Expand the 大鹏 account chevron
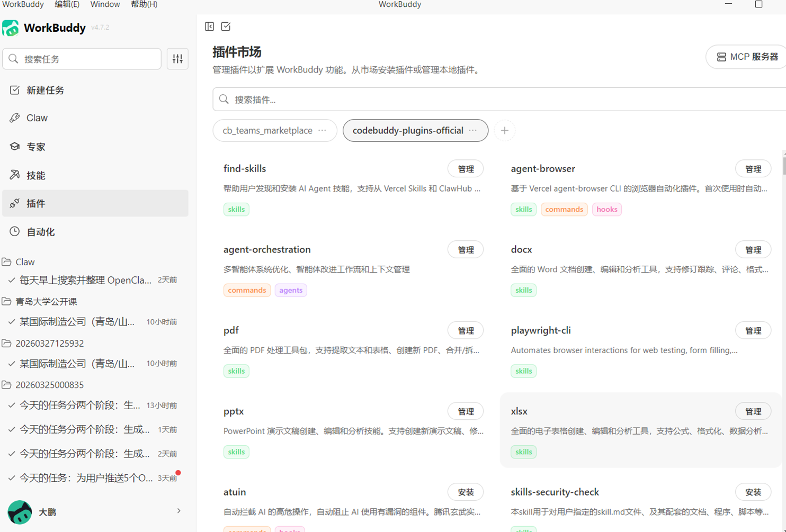The width and height of the screenshot is (786, 532). (x=179, y=511)
